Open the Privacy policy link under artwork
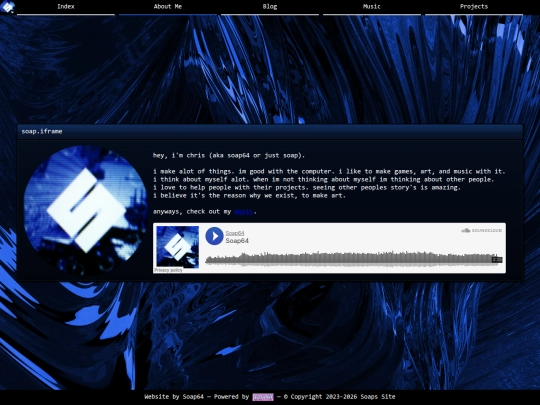 tap(168, 270)
